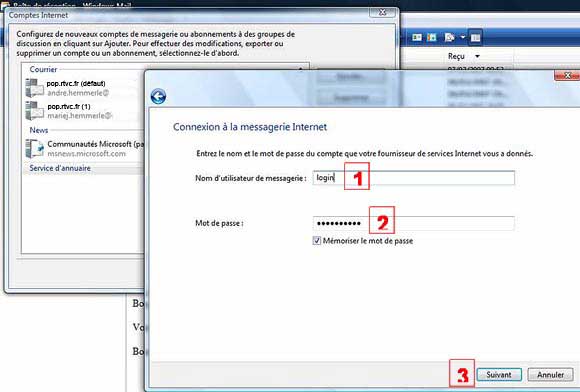
Task: Select the Communautés Microsoft news account
Action: (84, 149)
